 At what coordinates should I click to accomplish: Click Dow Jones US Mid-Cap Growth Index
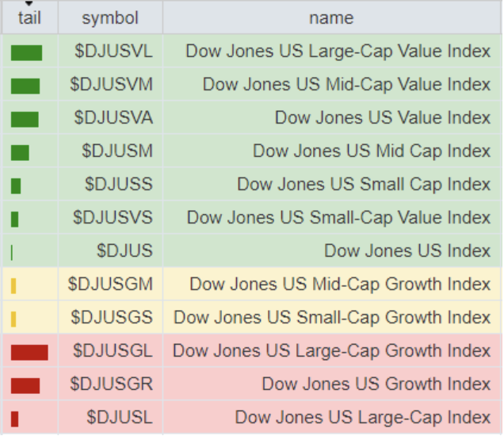click(340, 284)
